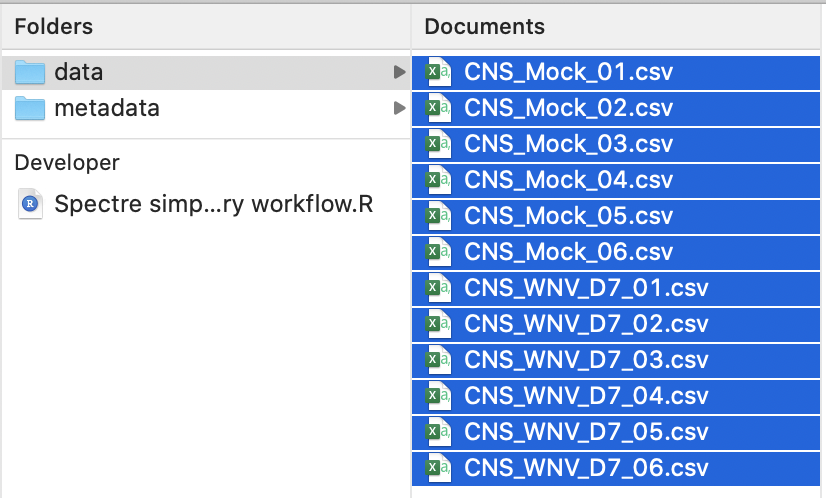Click the CNS_WNV_D7_02.csv file icon
The width and height of the screenshot is (826, 498).
click(x=437, y=324)
